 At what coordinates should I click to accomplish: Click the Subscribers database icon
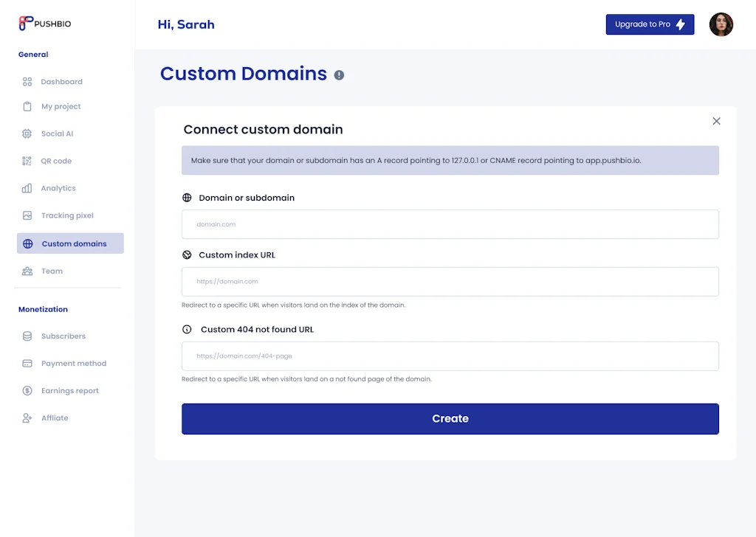27,336
